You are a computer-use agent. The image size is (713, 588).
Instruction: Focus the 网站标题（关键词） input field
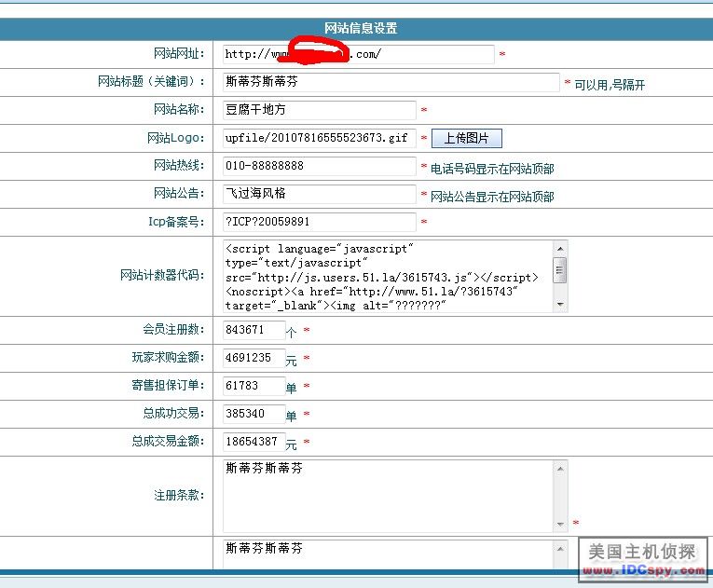coord(391,82)
